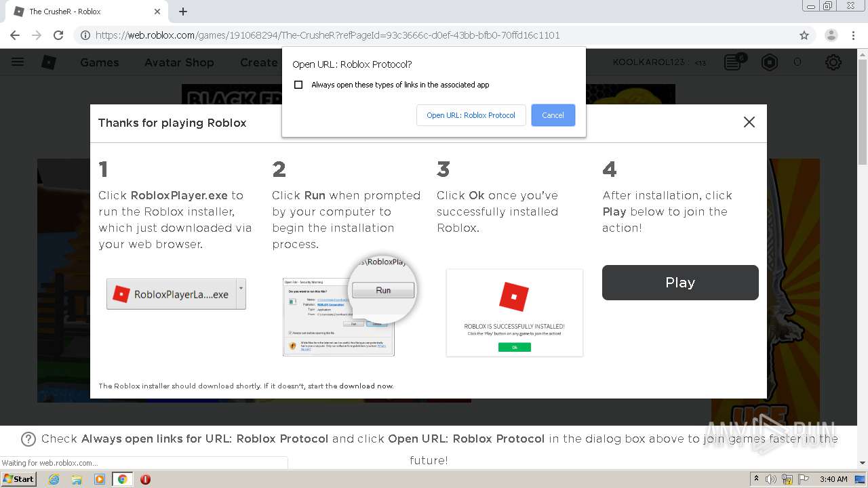The image size is (868, 488).
Task: Bookmark this page with star icon
Action: 804,35
